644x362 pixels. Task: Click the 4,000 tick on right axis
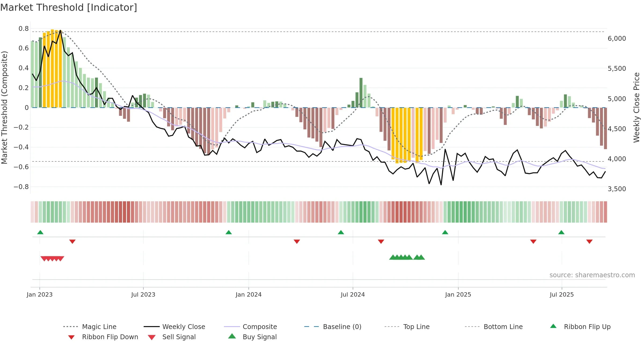617,159
